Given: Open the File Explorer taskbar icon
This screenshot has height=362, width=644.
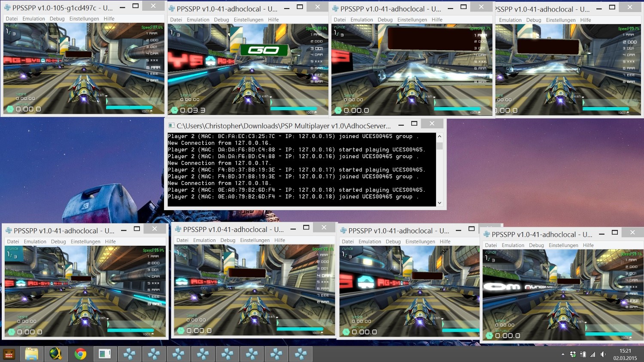Looking at the screenshot, I should [x=31, y=354].
